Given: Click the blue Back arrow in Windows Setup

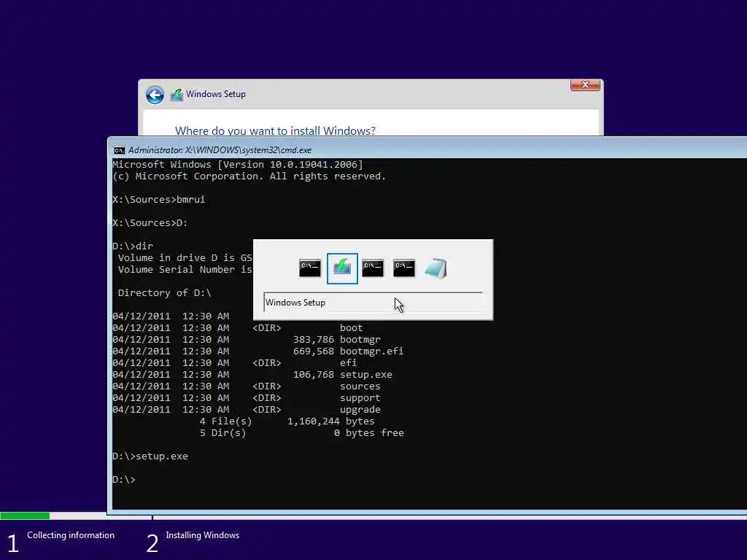Looking at the screenshot, I should (155, 95).
